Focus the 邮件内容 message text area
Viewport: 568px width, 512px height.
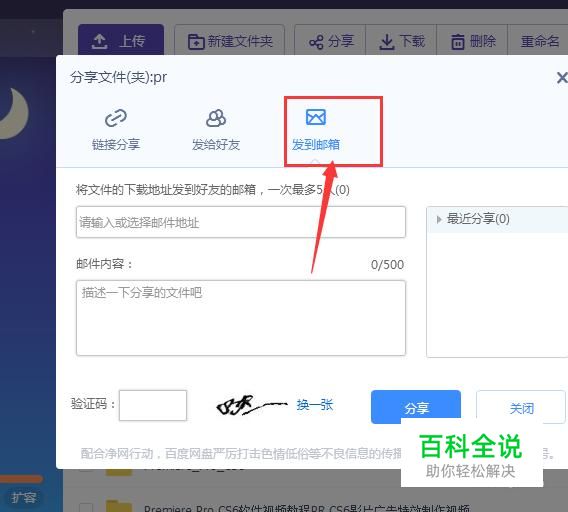click(x=241, y=318)
